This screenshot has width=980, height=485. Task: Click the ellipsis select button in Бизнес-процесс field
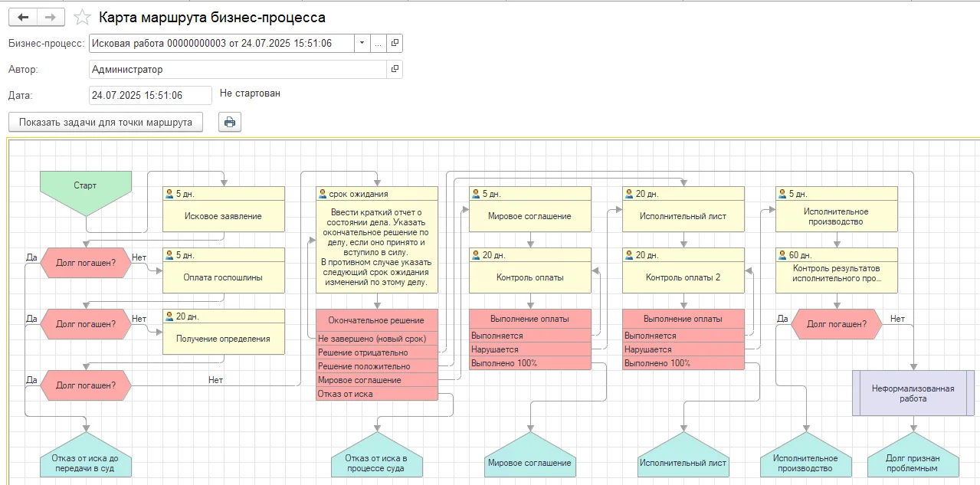(378, 44)
